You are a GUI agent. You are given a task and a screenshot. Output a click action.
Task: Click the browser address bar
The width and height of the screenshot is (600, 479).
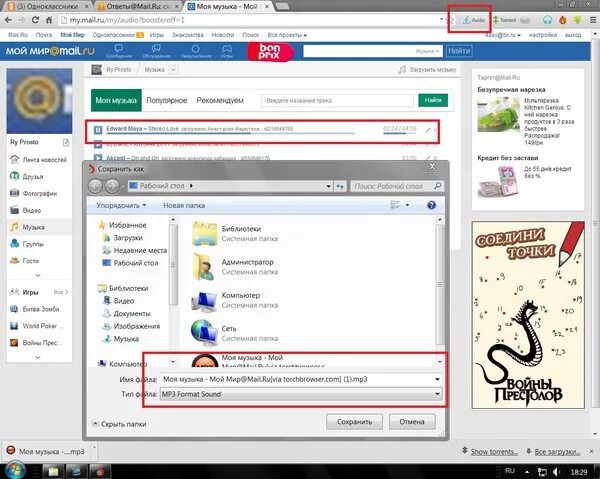pyautogui.click(x=250, y=20)
